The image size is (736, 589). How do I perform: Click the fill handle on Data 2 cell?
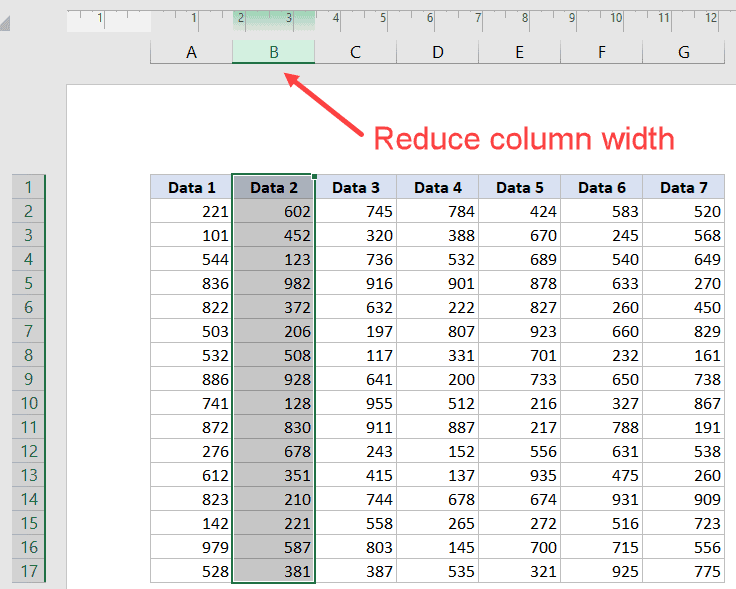pos(314,177)
